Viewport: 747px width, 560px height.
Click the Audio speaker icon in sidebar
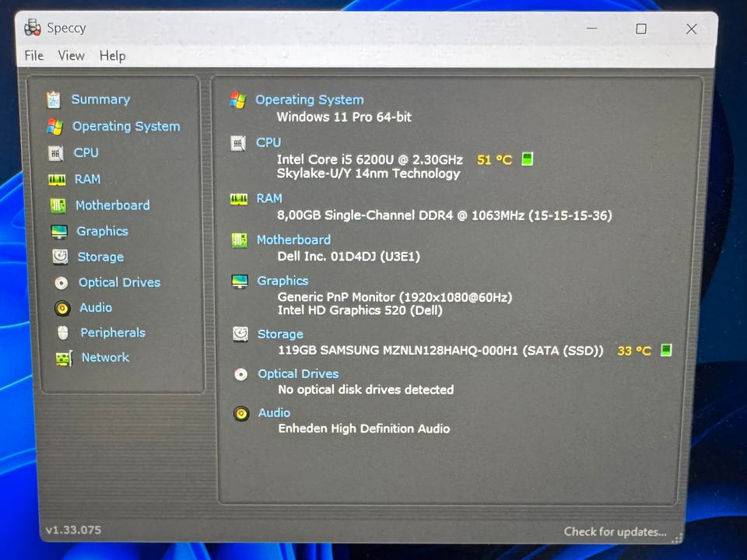click(62, 308)
